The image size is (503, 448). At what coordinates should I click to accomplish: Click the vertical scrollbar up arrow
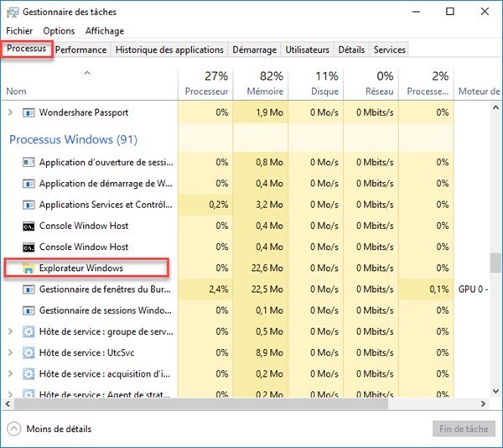[x=495, y=108]
